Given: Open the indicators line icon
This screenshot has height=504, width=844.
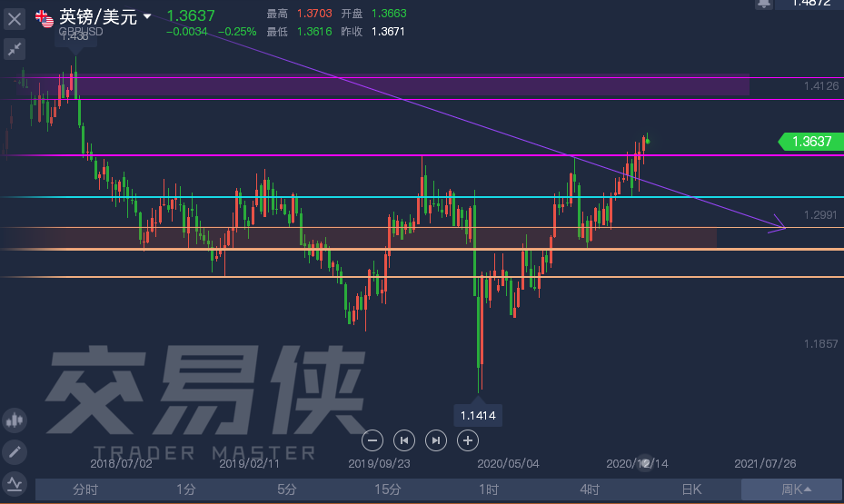Looking at the screenshot, I should pyautogui.click(x=15, y=482).
